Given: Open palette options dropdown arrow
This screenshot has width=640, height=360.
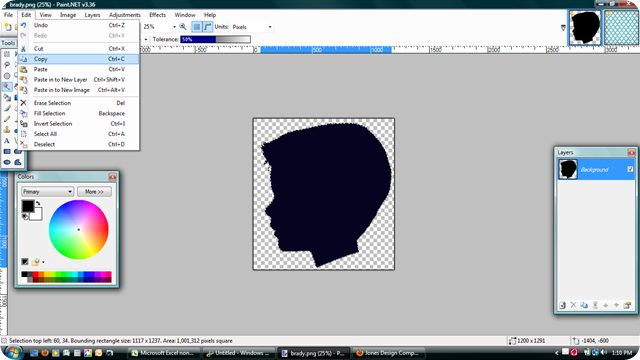Looking at the screenshot, I should (x=43, y=262).
